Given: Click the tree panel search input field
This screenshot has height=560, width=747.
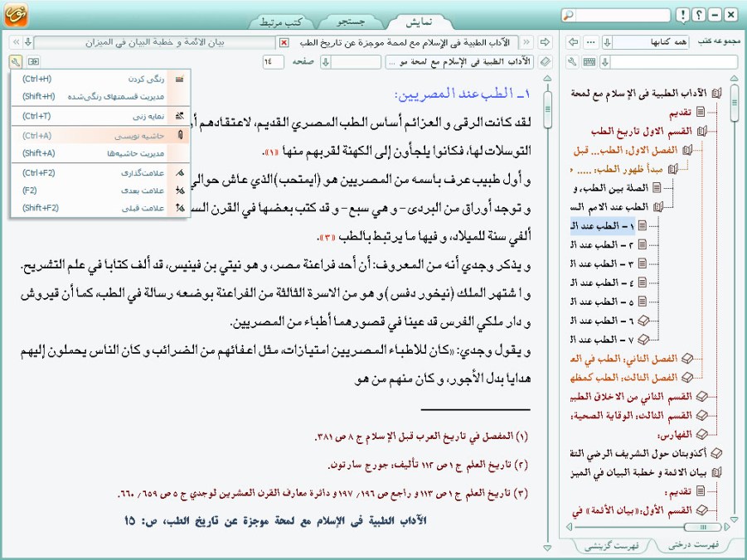Looking at the screenshot, I should (x=674, y=62).
